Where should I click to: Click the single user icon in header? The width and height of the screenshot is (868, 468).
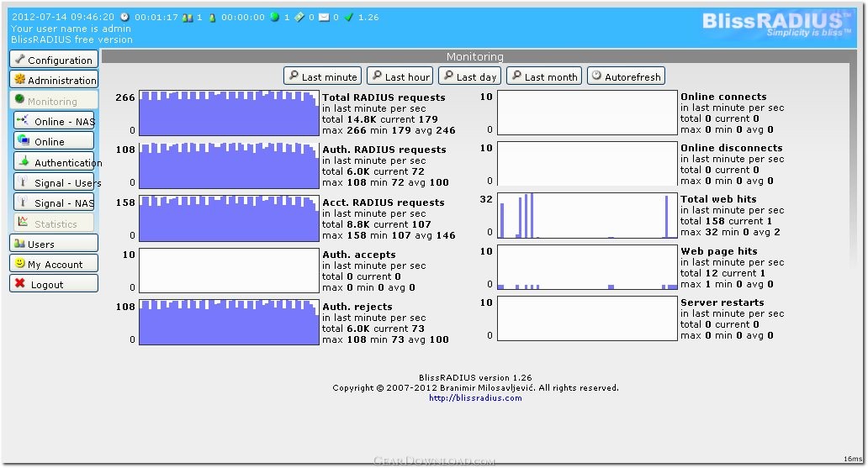(x=212, y=17)
